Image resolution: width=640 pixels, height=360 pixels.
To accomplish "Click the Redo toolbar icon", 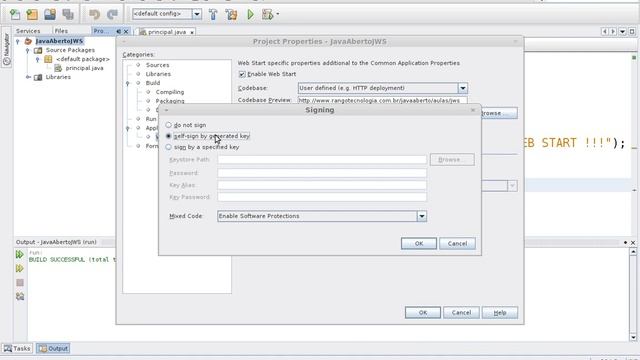I will pos(112,14).
